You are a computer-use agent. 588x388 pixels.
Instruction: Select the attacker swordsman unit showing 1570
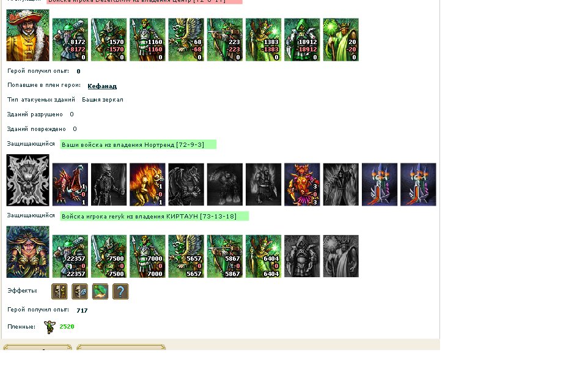click(109, 40)
